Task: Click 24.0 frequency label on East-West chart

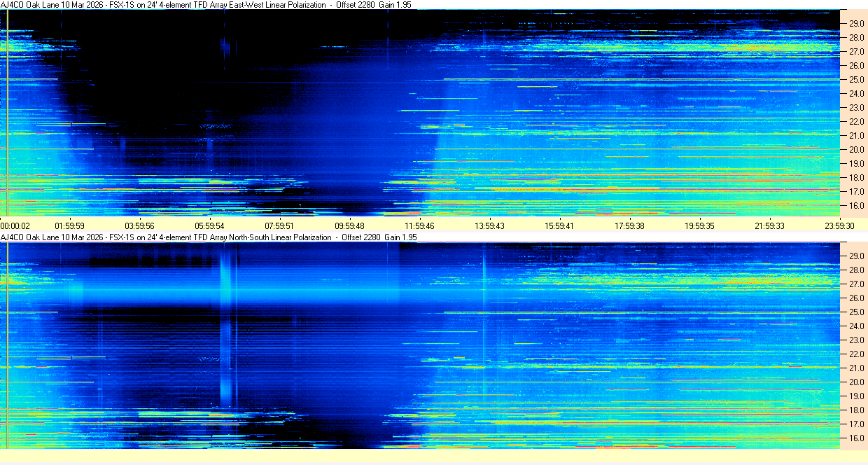Action: coord(857,94)
